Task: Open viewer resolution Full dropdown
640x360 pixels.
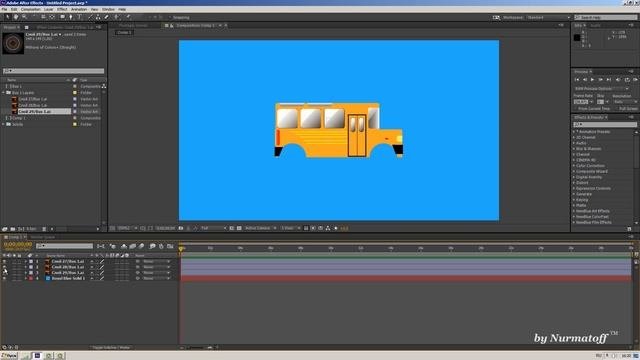Action: tap(213, 228)
